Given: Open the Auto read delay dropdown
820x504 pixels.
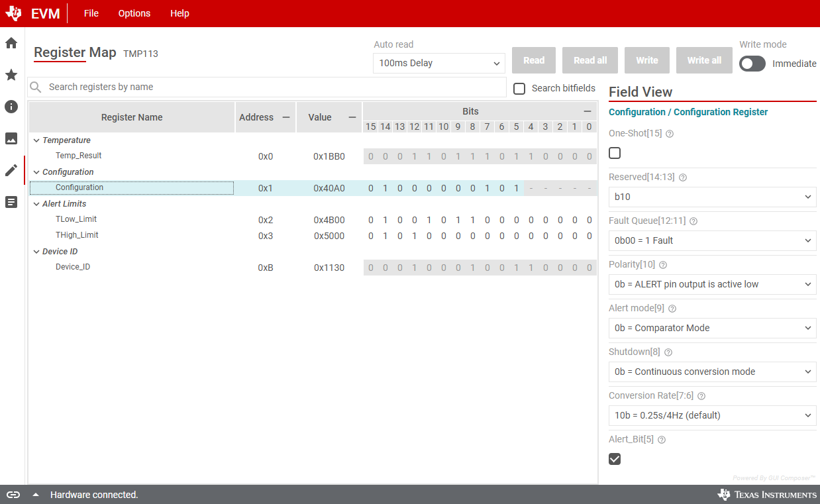Looking at the screenshot, I should [438, 63].
